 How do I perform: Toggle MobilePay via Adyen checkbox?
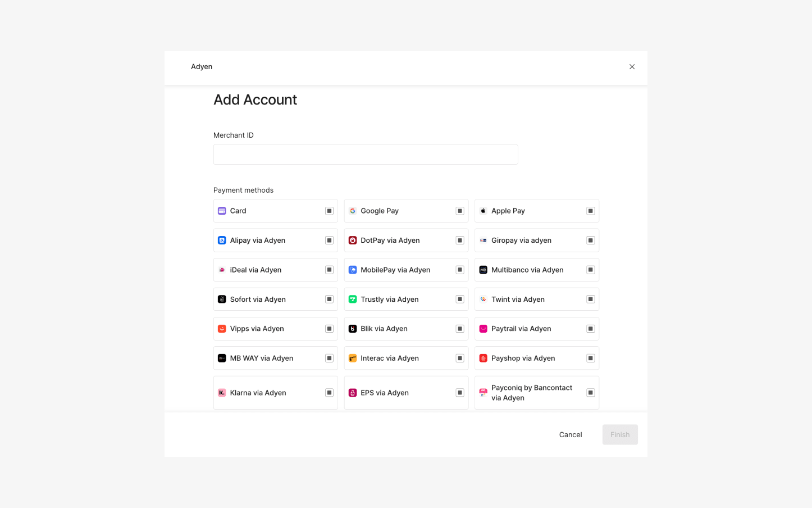(460, 270)
